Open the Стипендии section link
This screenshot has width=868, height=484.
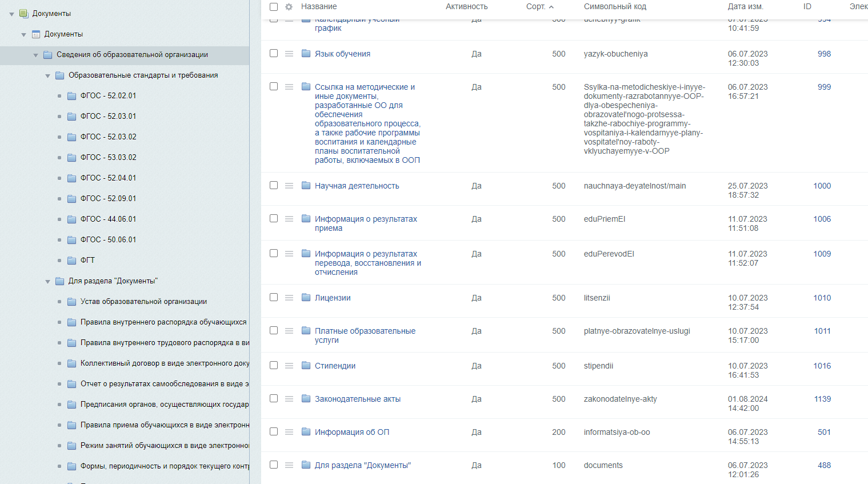pyautogui.click(x=335, y=366)
